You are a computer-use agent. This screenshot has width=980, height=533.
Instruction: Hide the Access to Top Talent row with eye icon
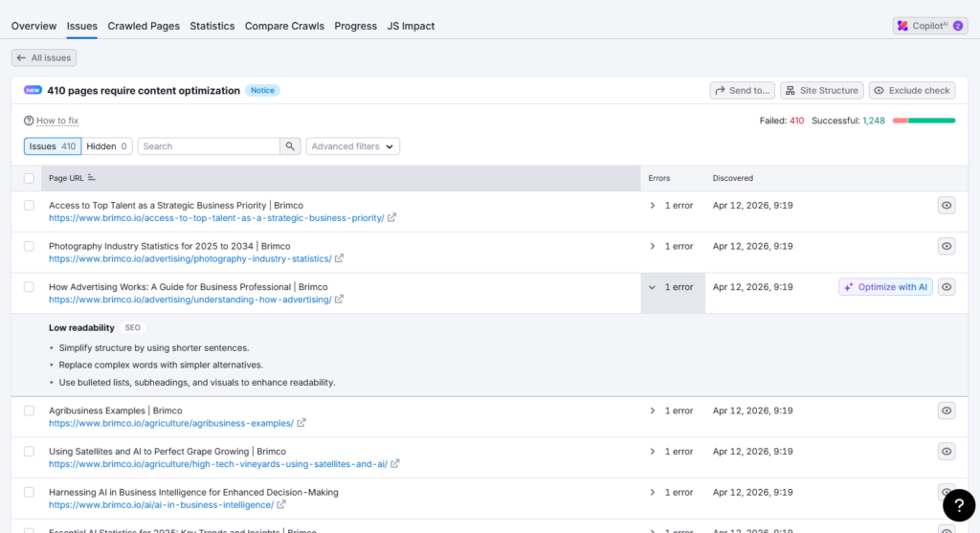pyautogui.click(x=947, y=206)
